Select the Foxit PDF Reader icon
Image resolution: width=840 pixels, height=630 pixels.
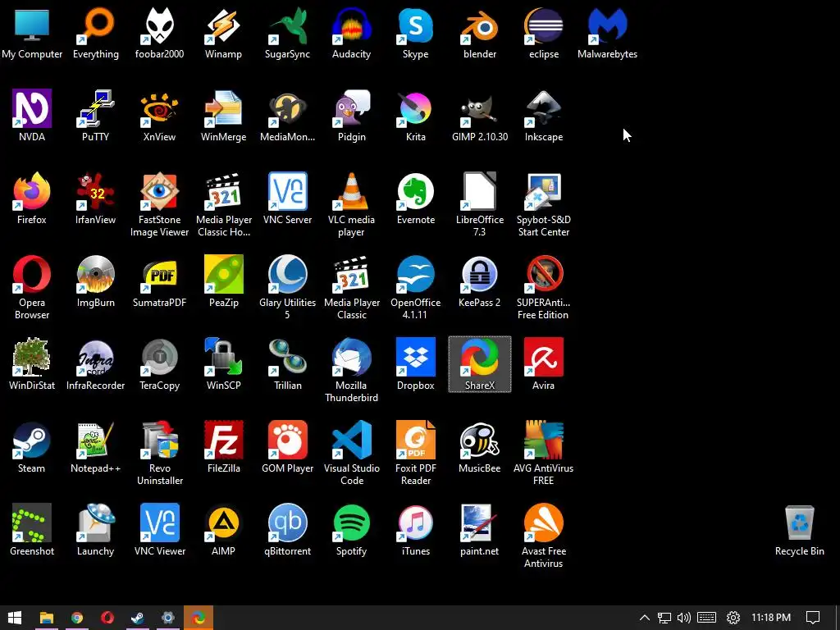(x=415, y=453)
